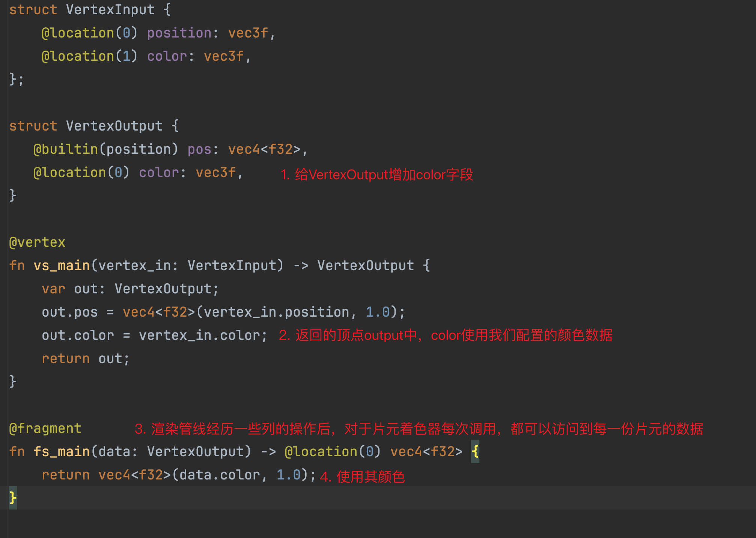Click 'var out: VertexOutput;' line
Screen dimensions: 756x538
(x=130, y=289)
